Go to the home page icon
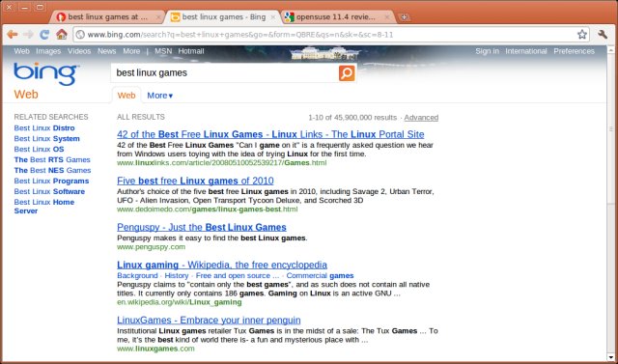 (62, 35)
